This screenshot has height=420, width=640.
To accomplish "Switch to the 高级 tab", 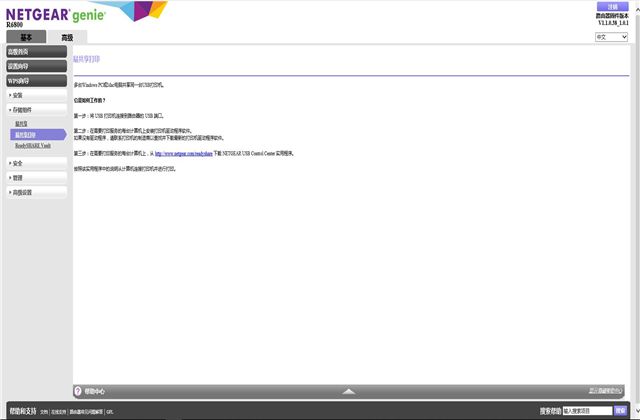I will tap(67, 38).
